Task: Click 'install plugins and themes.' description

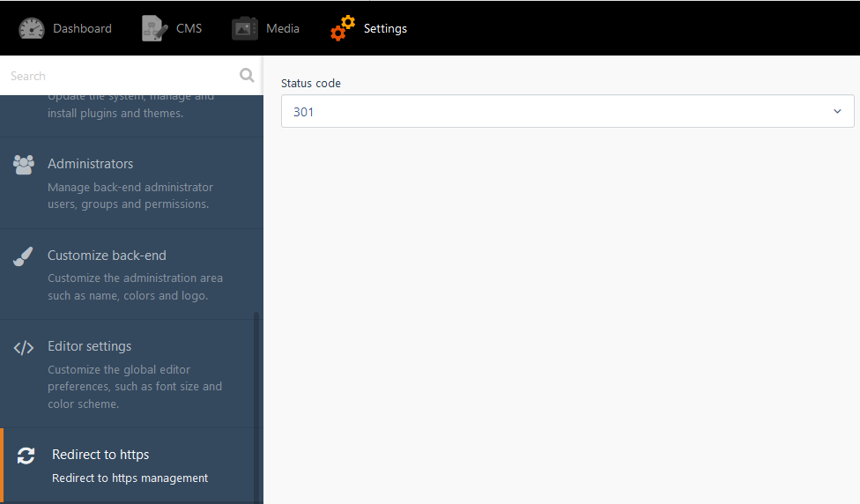Action: click(x=115, y=114)
